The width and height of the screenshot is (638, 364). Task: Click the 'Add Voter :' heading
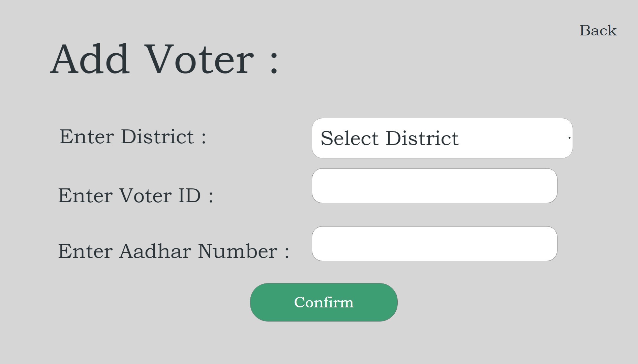164,59
